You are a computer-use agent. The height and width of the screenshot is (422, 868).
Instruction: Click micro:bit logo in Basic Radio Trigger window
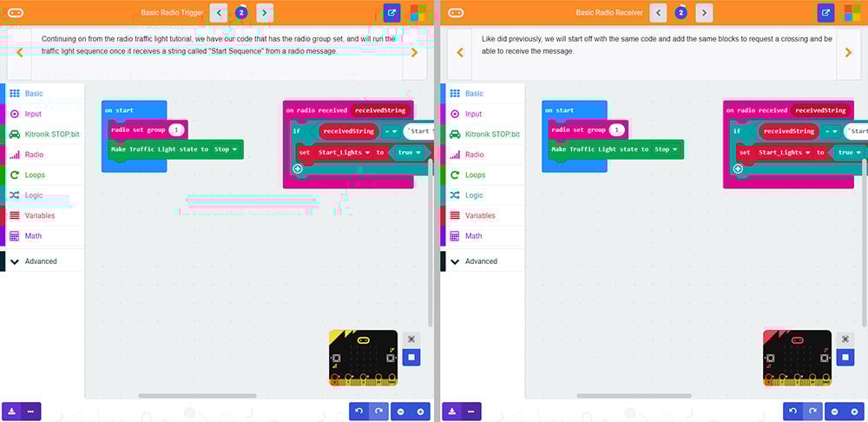[x=16, y=13]
